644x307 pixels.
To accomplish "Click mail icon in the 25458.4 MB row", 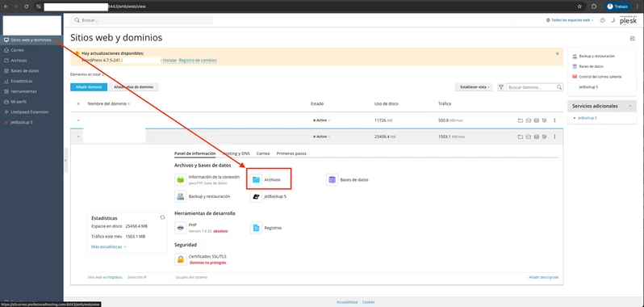I will pos(528,137).
